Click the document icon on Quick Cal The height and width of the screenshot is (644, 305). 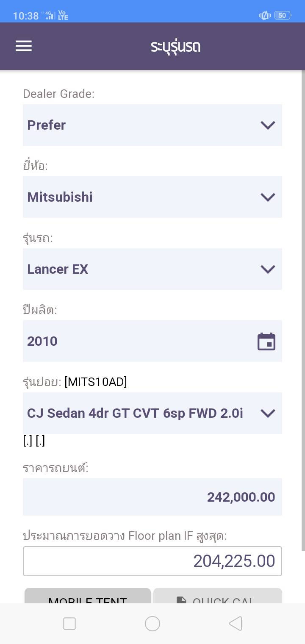click(x=181, y=600)
